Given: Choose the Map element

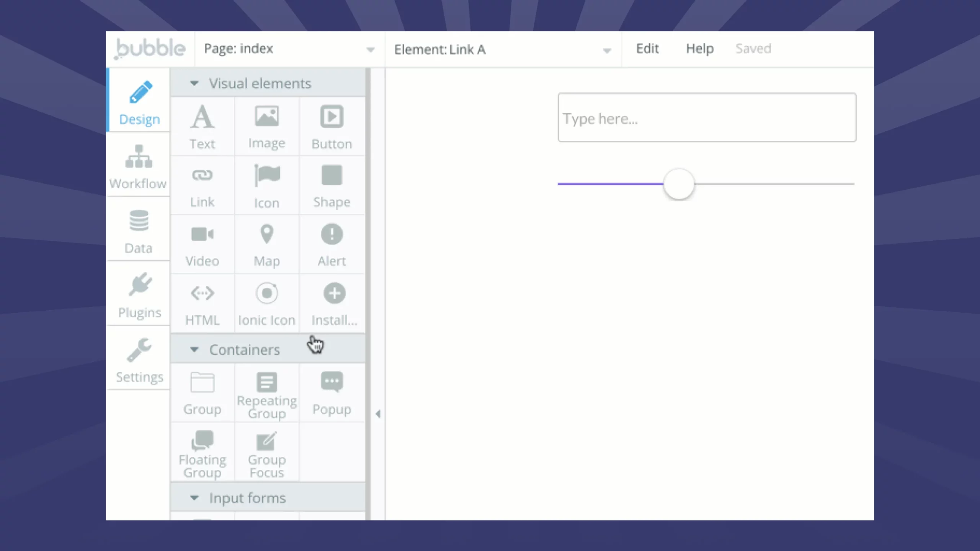Looking at the screenshot, I should (x=267, y=244).
